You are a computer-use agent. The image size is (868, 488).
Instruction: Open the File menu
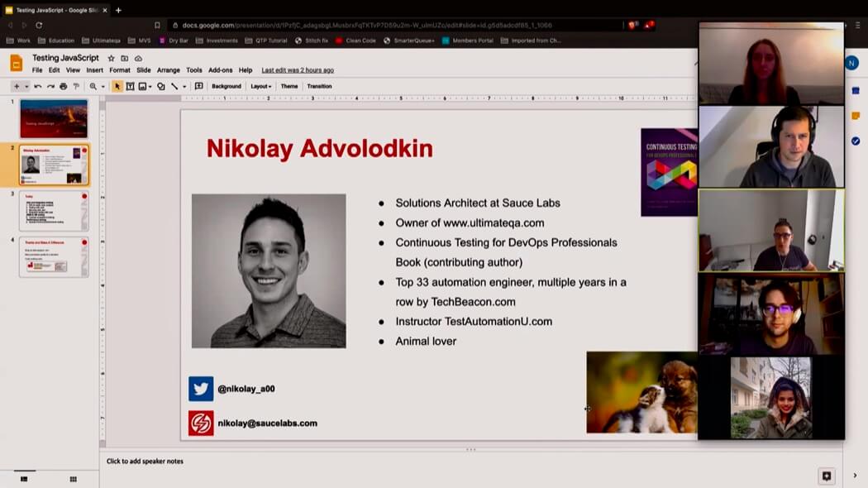[37, 70]
